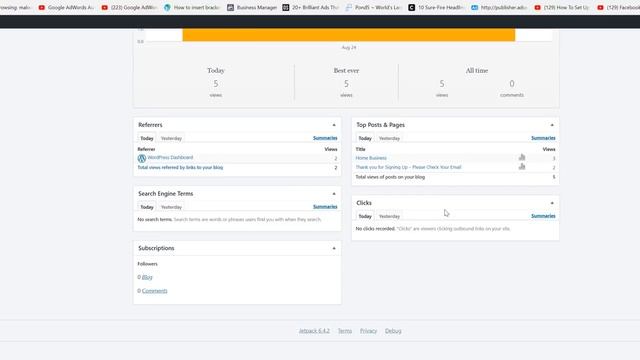Open the Terms footer link

(345, 331)
